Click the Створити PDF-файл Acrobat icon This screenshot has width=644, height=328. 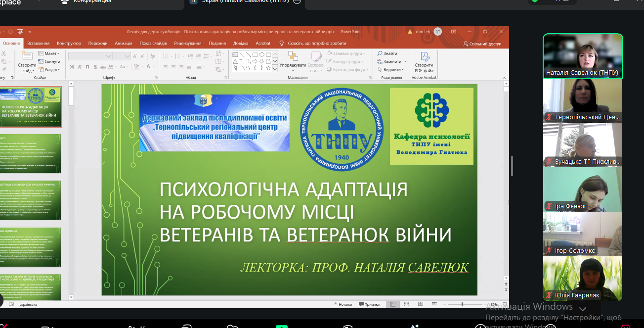click(x=424, y=57)
